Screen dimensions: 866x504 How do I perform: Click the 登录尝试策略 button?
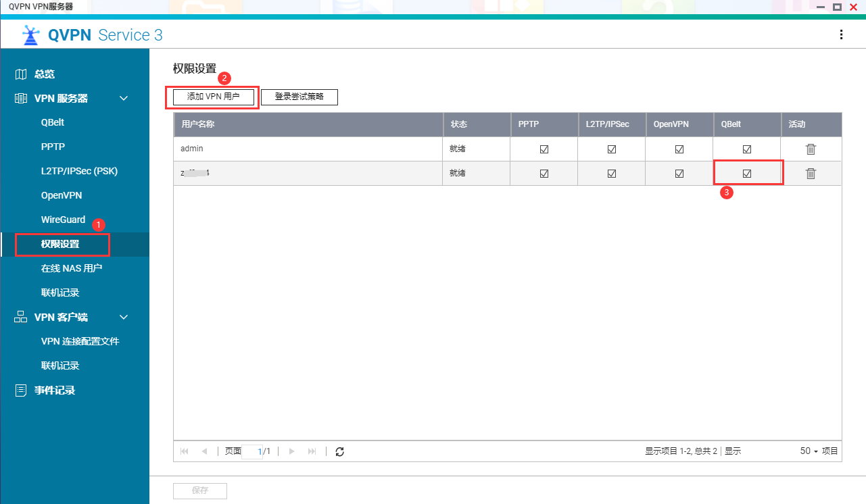(x=299, y=97)
